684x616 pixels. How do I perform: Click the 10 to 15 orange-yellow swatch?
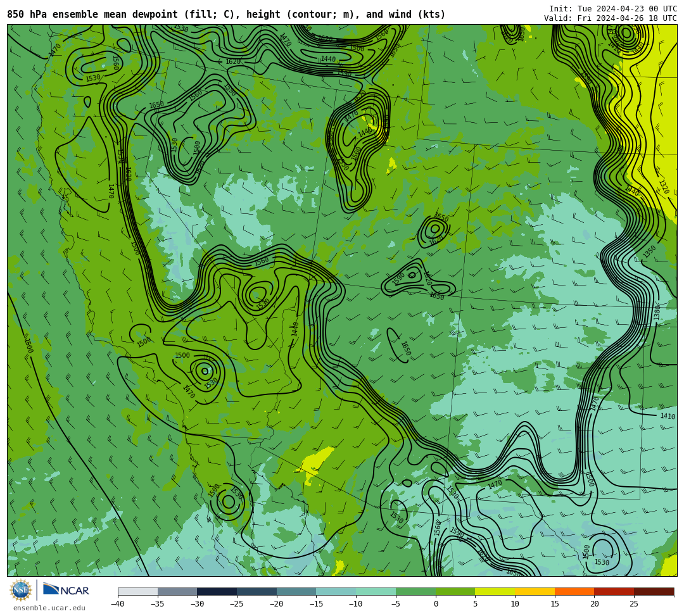[x=535, y=591]
